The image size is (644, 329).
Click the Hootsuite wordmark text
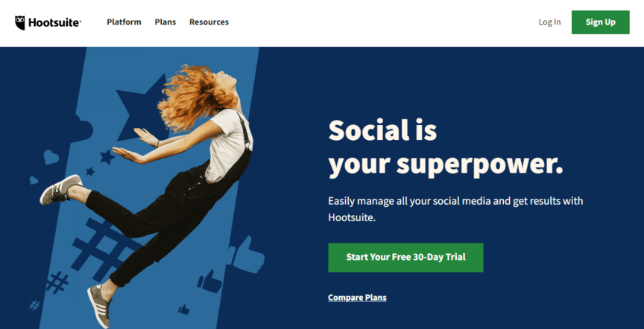click(54, 23)
